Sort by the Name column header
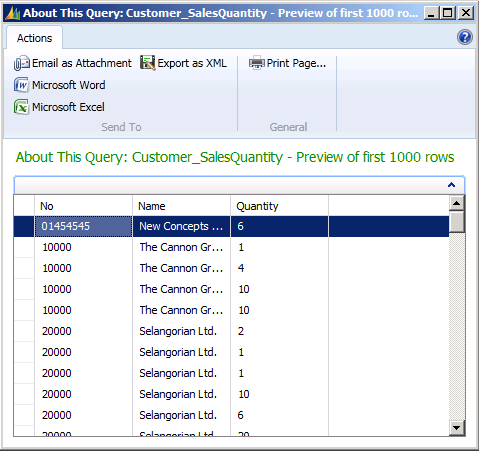The height and width of the screenshot is (451, 479). tap(181, 206)
